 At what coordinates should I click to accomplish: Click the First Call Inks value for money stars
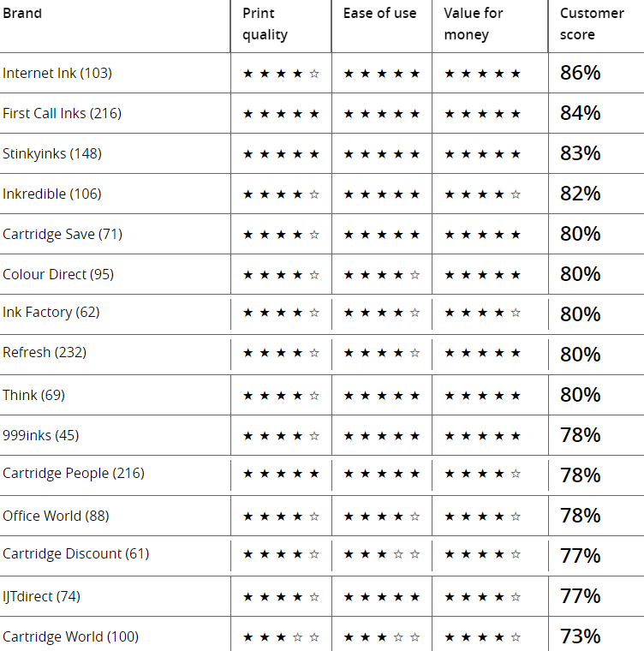pos(482,114)
